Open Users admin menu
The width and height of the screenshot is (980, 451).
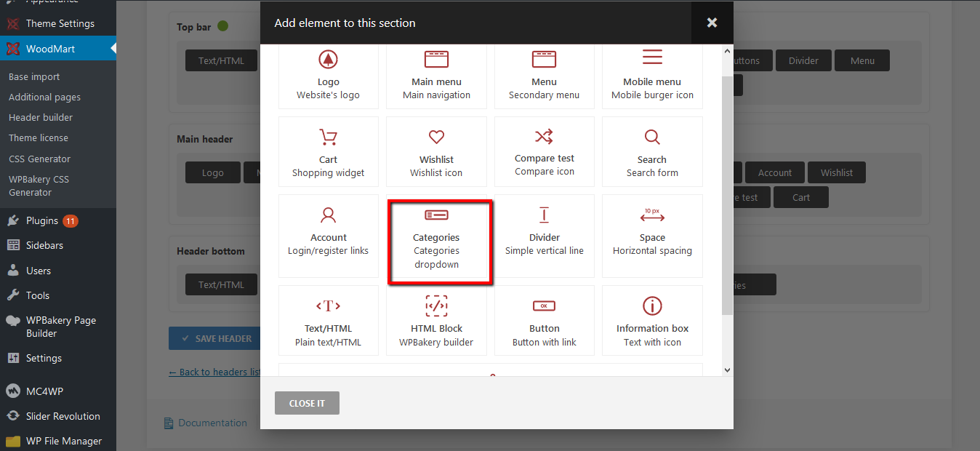tap(58, 271)
